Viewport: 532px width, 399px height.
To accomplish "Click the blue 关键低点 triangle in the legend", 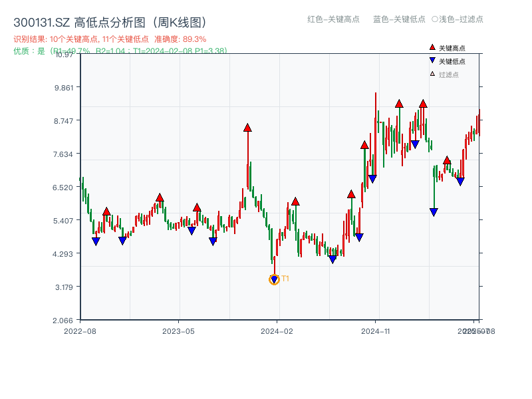I will 432,61.
